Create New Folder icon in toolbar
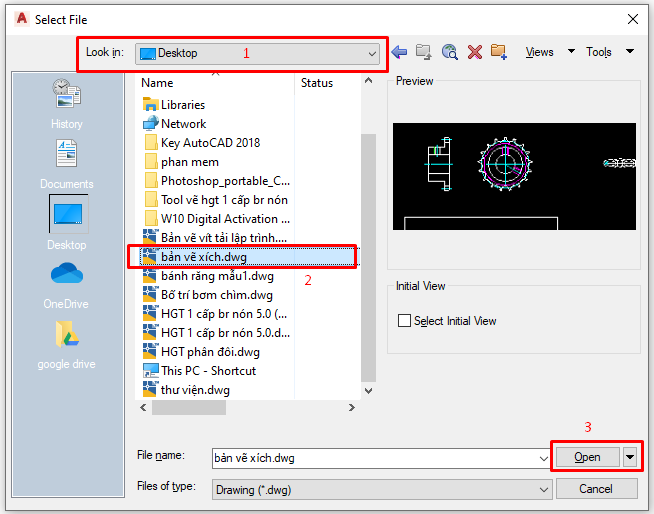Image resolution: width=654 pixels, height=514 pixels. click(499, 52)
